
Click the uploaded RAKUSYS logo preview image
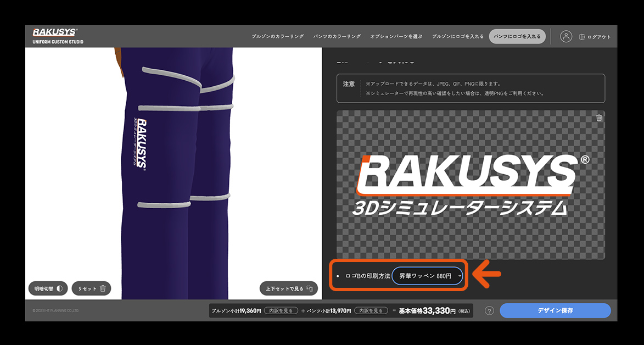click(470, 184)
